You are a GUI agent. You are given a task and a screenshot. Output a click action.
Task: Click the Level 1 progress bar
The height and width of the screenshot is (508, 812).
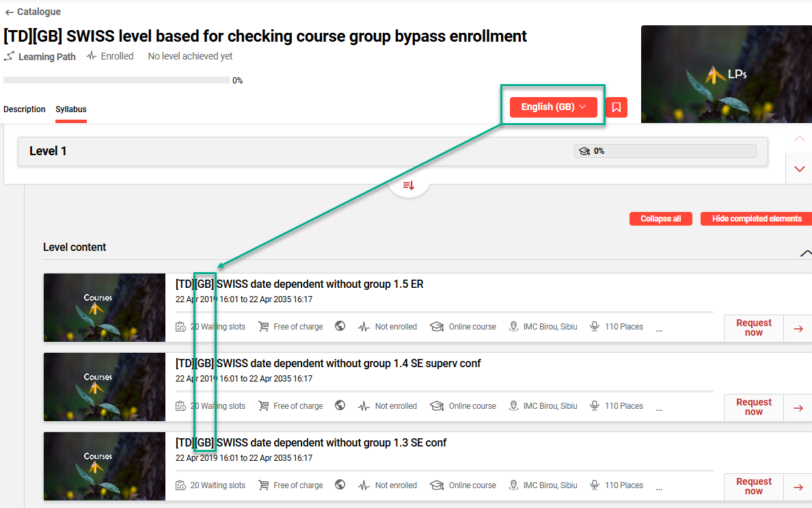tap(665, 151)
